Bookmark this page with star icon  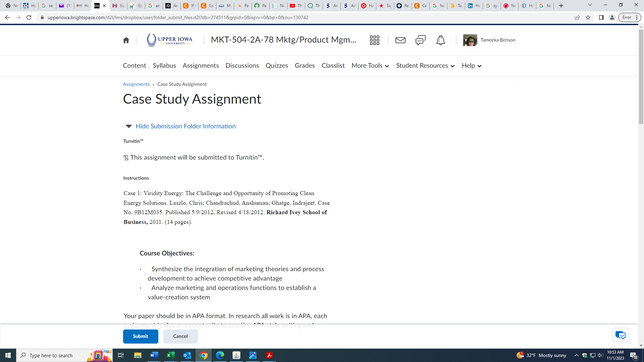tap(588, 17)
